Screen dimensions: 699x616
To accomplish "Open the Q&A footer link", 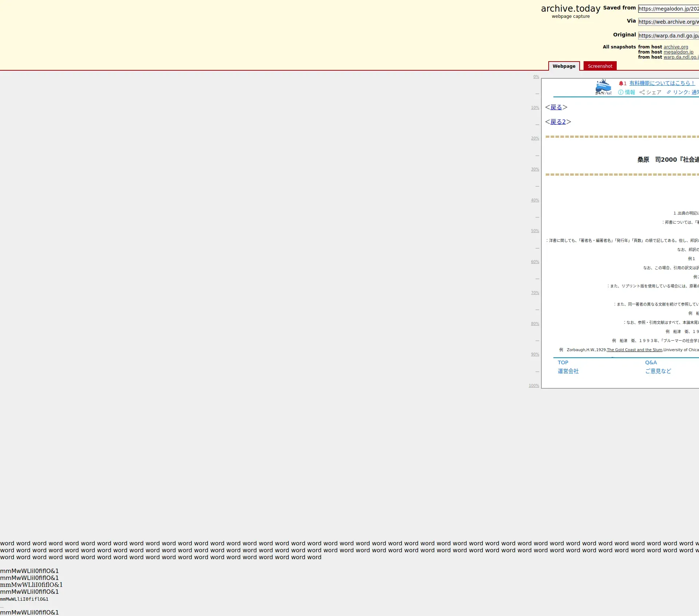I will click(x=651, y=363).
